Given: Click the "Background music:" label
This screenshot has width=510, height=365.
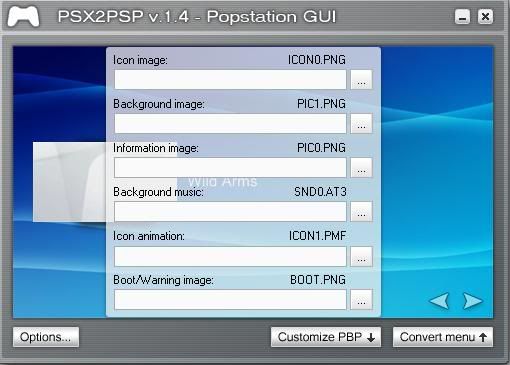Looking at the screenshot, I should pos(158,192).
